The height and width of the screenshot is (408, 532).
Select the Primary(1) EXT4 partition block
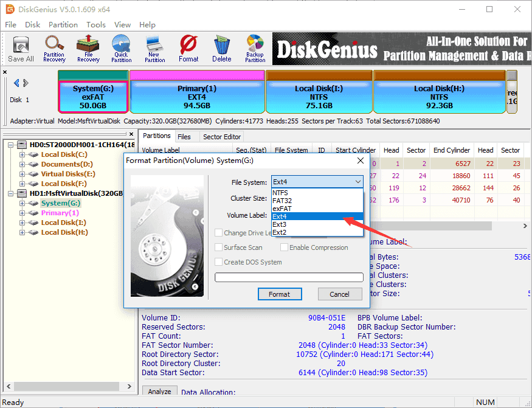196,92
